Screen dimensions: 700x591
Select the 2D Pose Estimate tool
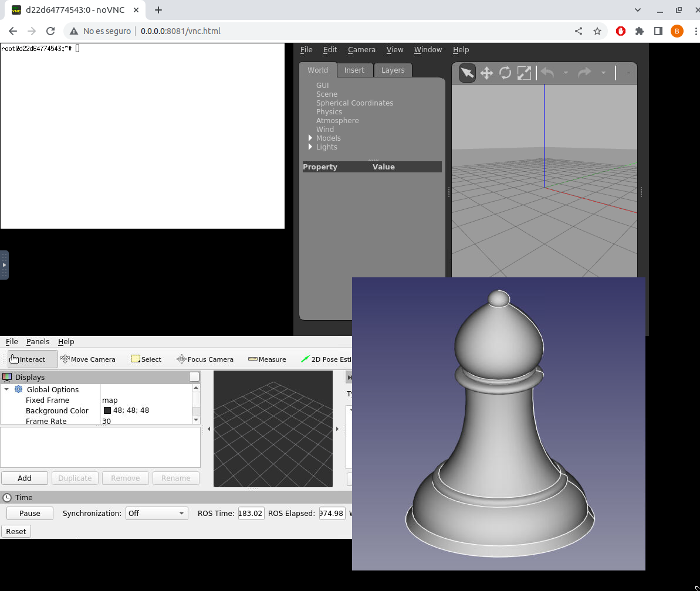pyautogui.click(x=326, y=359)
